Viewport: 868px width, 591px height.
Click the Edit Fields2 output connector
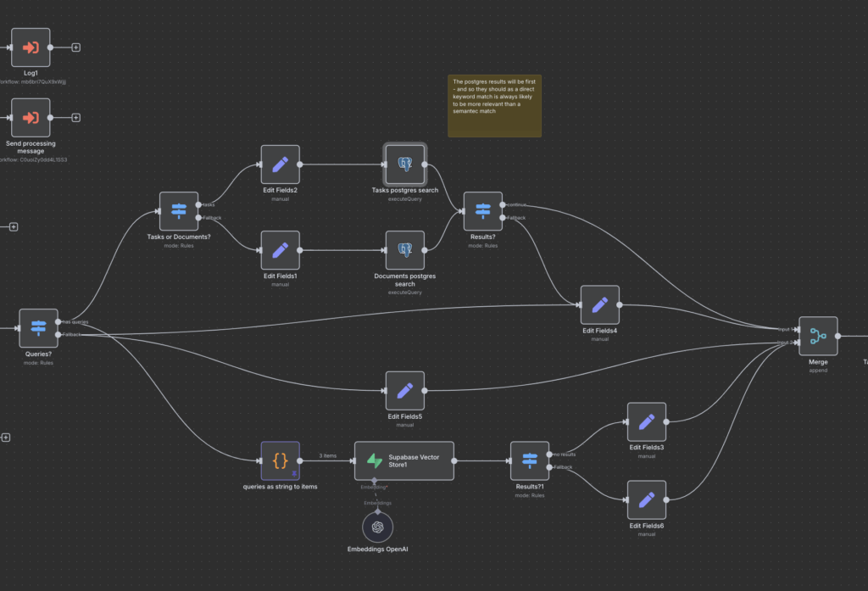(300, 164)
